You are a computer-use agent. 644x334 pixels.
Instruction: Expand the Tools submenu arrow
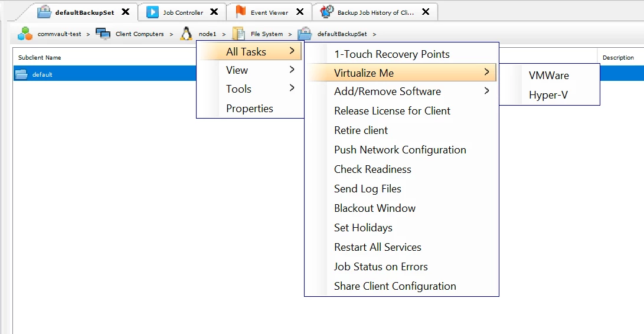(292, 88)
